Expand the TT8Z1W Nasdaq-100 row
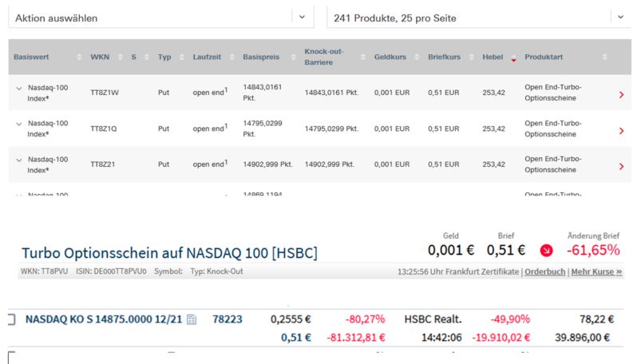This screenshot has height=364, width=633. pos(19,88)
